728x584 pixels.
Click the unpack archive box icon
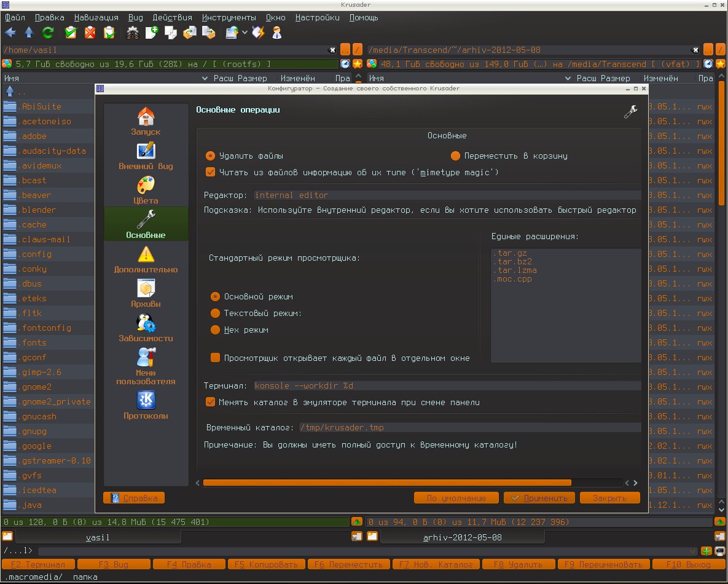pyautogui.click(x=209, y=33)
